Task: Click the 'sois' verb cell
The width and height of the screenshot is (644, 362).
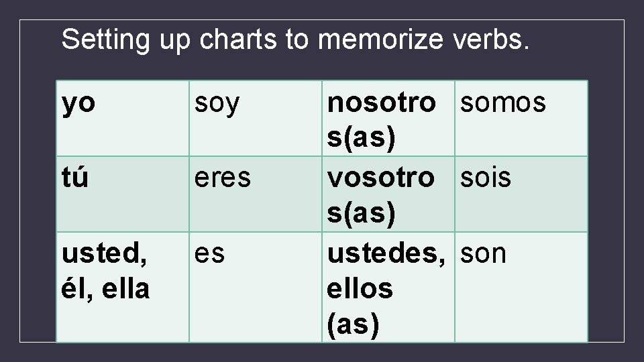Action: tap(521, 194)
